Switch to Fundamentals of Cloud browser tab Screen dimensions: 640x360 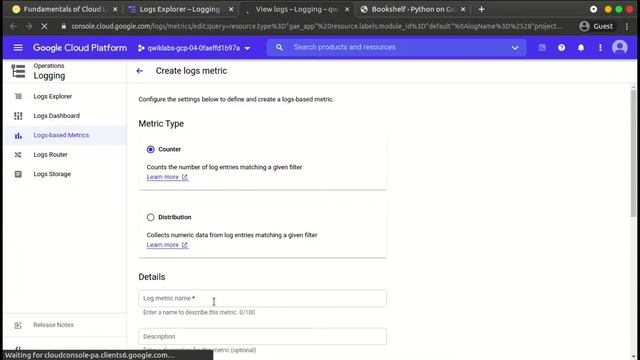(x=64, y=9)
